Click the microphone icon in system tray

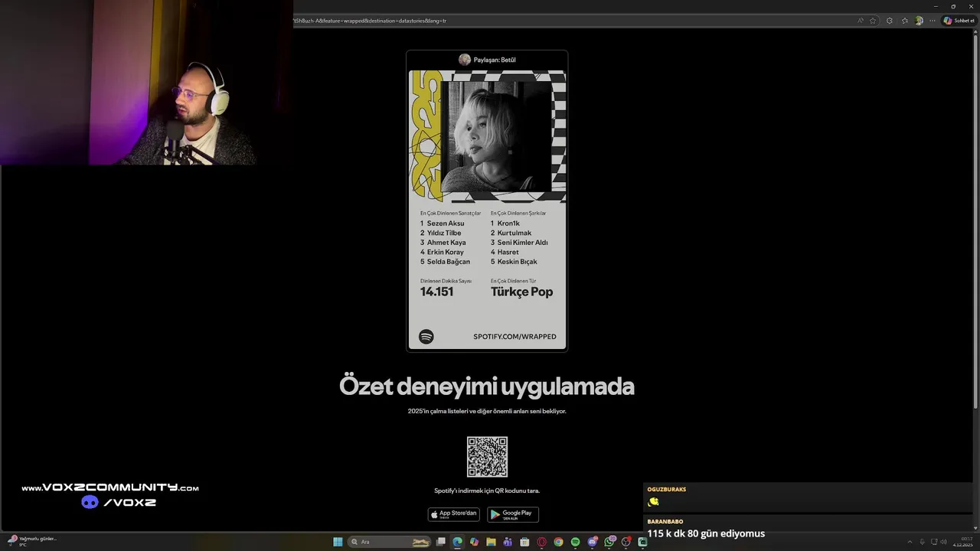coord(922,542)
